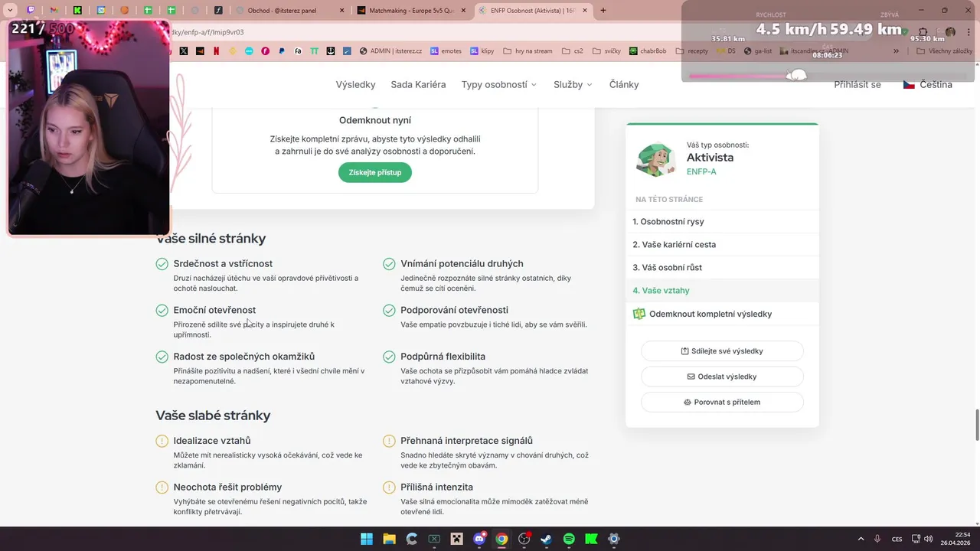
Task: Open the klipy bookmark
Action: pos(482,51)
